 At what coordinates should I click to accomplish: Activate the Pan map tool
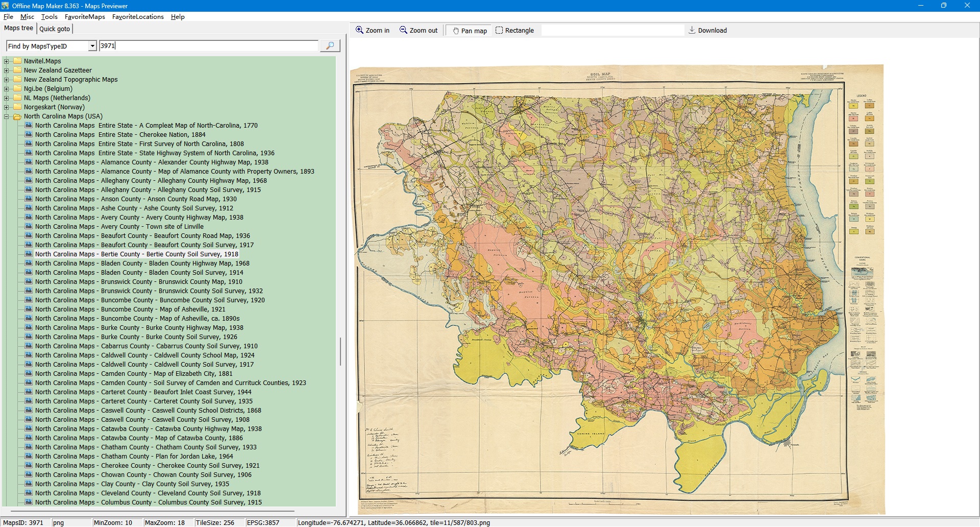pyautogui.click(x=469, y=31)
